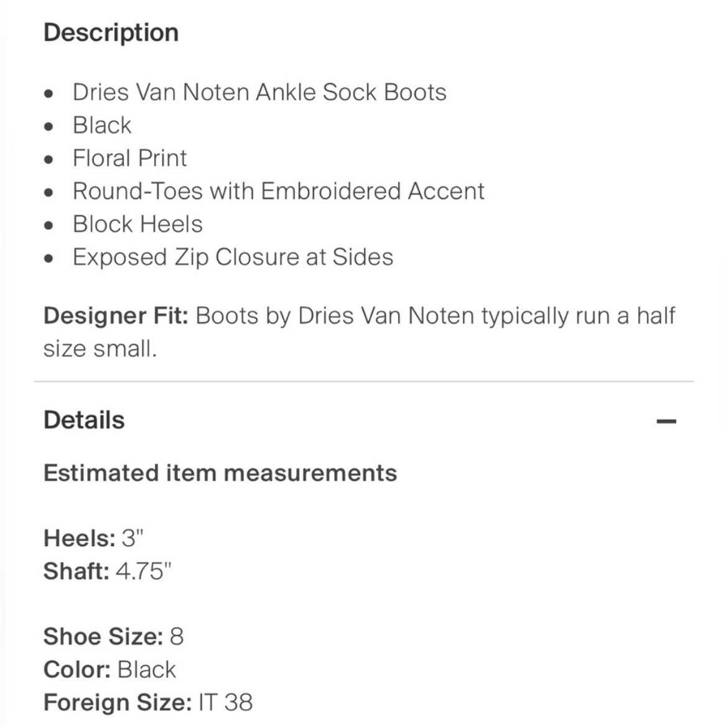This screenshot has height=727, width=728.
Task: Click the half size small fit note
Action: (360, 332)
